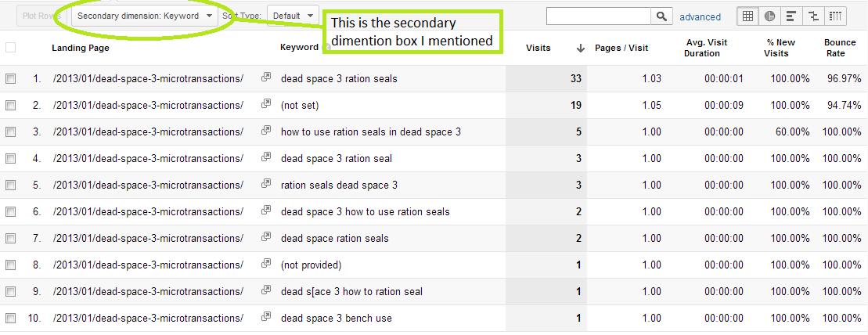Toggle the select-all header checkbox
Image resolution: width=868 pixels, height=335 pixels.
coord(10,48)
